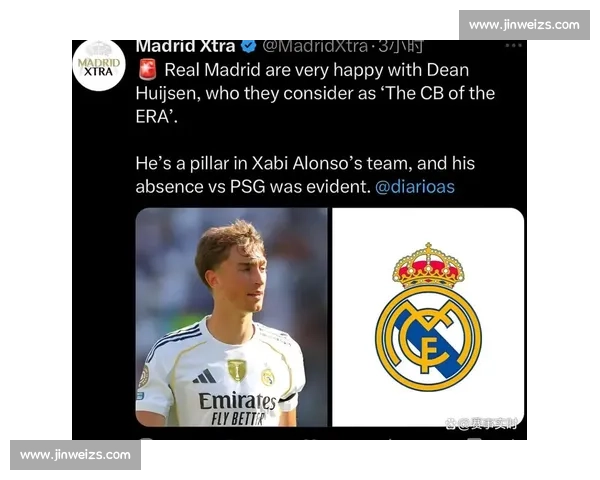This screenshot has width=600, height=480.
Task: Click the crown atop the Real Madrid crest
Action: [x=428, y=266]
